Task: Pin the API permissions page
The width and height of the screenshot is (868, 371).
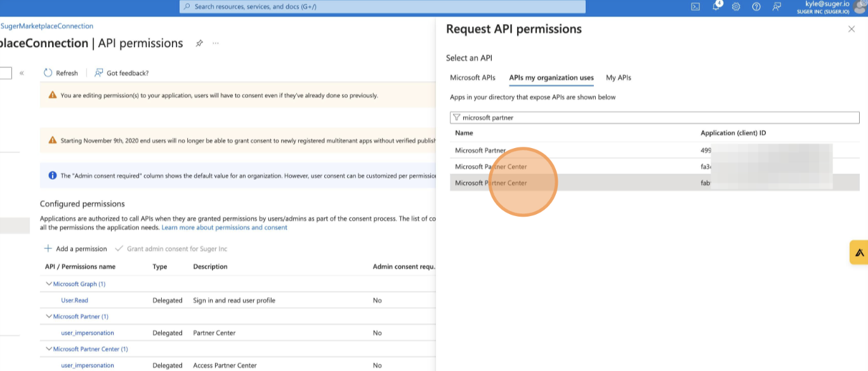Action: [x=199, y=43]
